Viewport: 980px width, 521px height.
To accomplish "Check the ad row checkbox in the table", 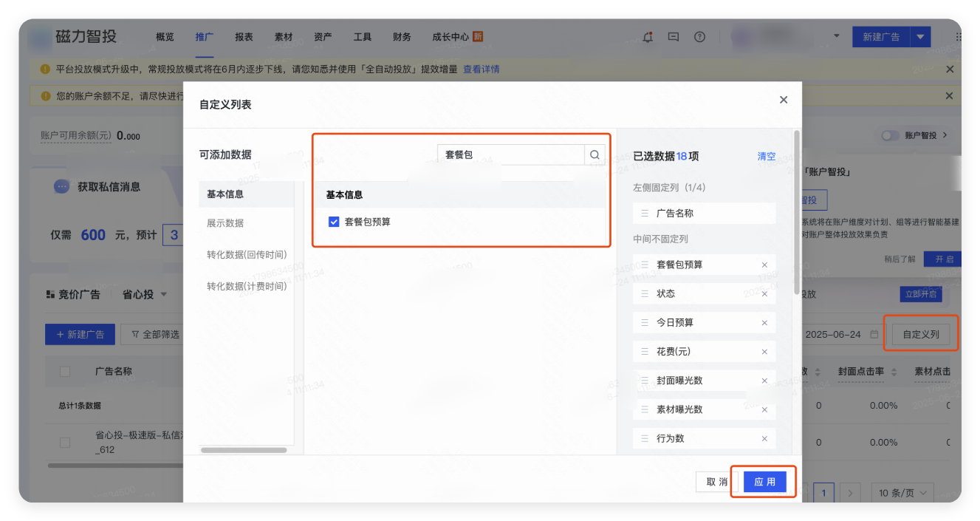I will click(64, 442).
